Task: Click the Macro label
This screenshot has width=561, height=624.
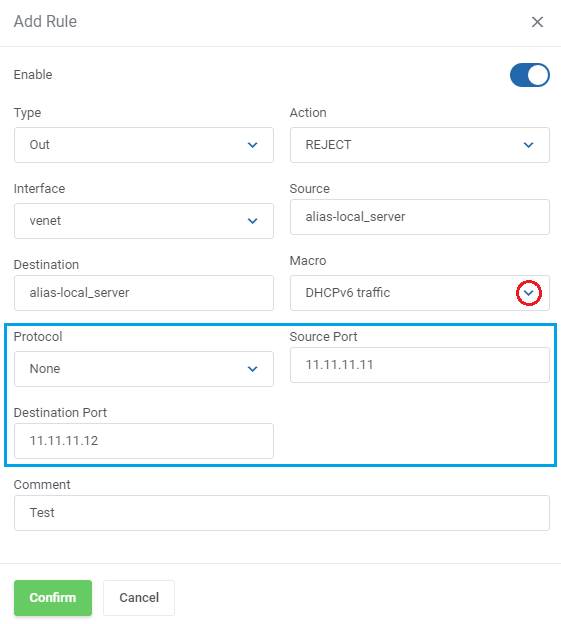Action: click(308, 261)
